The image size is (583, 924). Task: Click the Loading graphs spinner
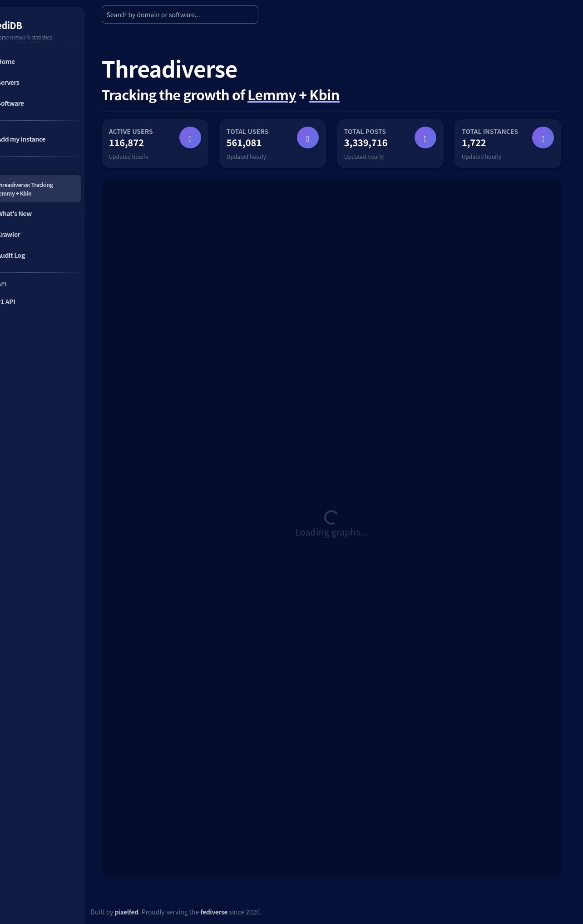pyautogui.click(x=331, y=517)
